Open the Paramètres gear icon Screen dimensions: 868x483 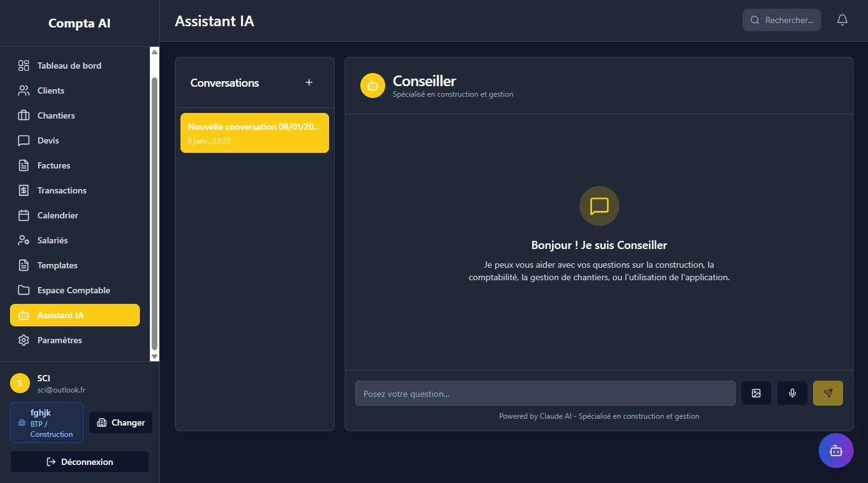click(24, 339)
